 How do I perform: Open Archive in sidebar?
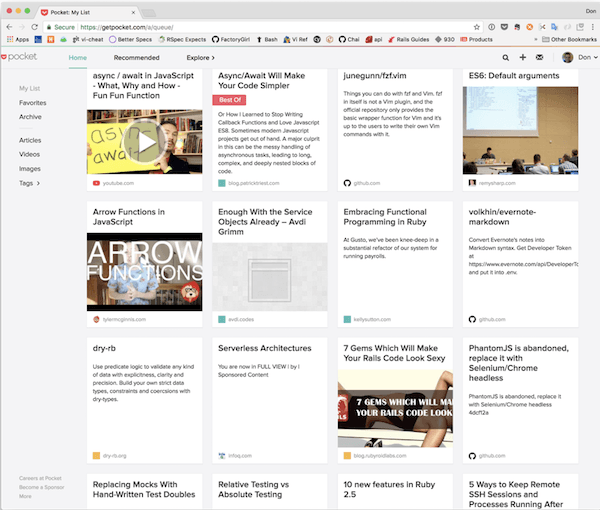[x=30, y=117]
